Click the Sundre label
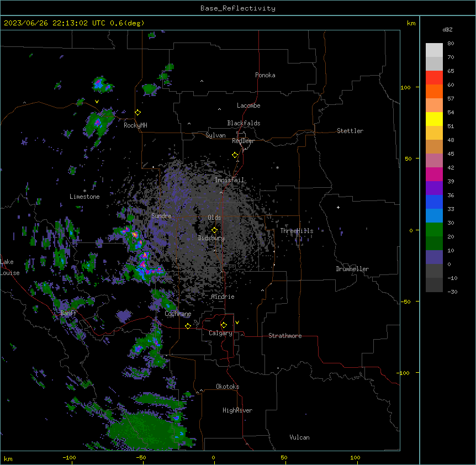This screenshot has width=476, height=465. coord(161,216)
